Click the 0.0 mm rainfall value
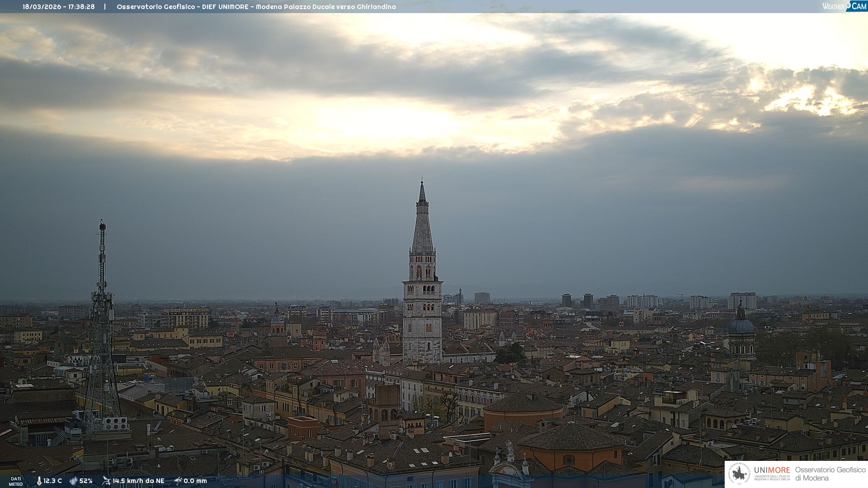The image size is (868, 488). (x=195, y=481)
